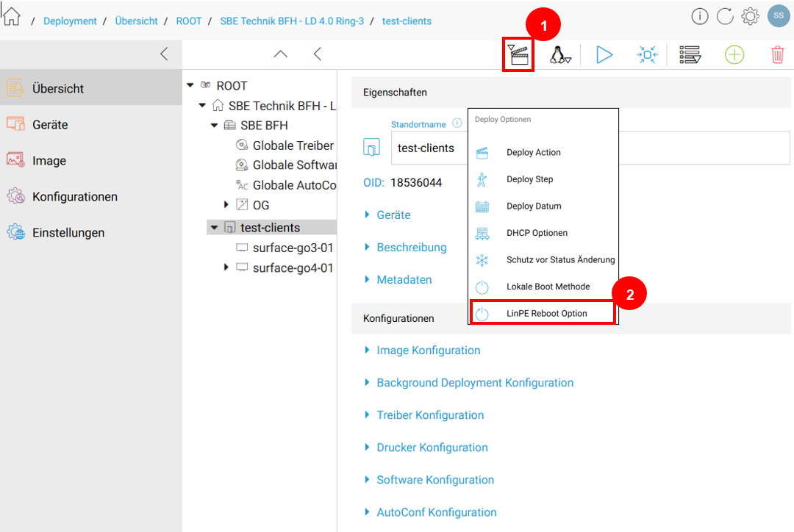Open ROOT breadcrumb link
This screenshot has width=794, height=532.
coord(189,21)
